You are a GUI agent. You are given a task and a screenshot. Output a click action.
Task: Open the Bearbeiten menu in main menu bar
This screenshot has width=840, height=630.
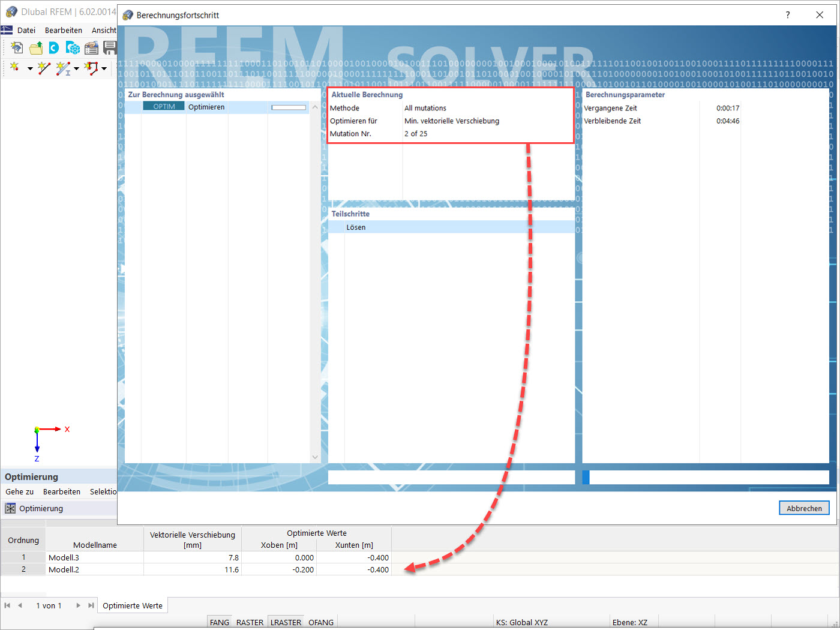[x=64, y=30]
